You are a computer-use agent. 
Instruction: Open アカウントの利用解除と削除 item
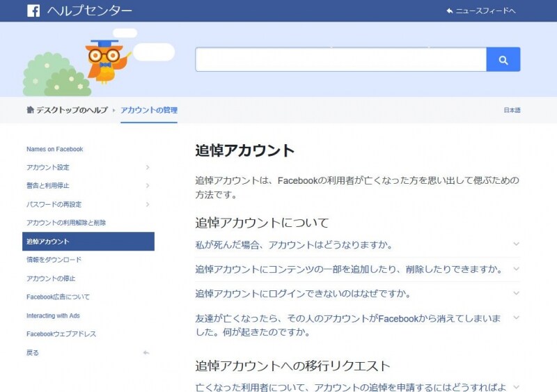point(66,223)
